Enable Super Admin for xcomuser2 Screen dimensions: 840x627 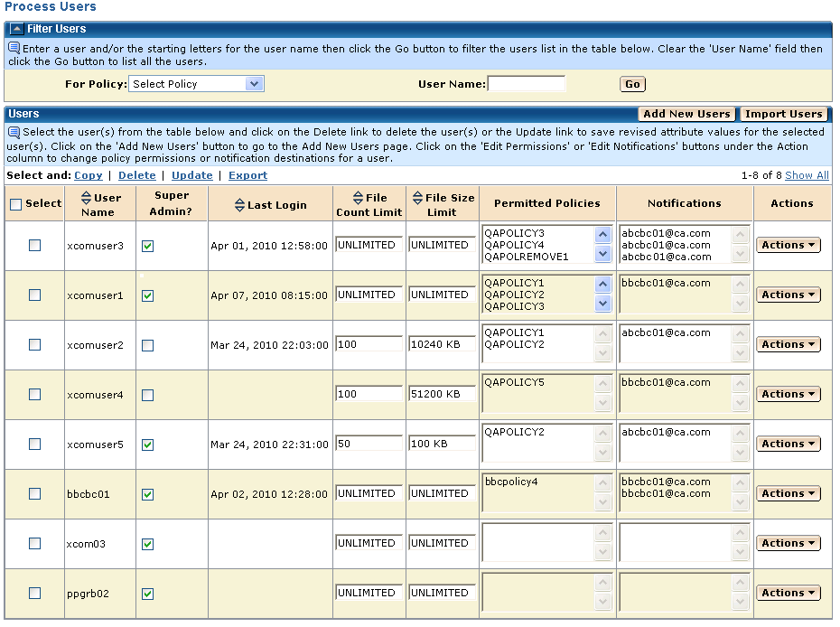pos(148,345)
